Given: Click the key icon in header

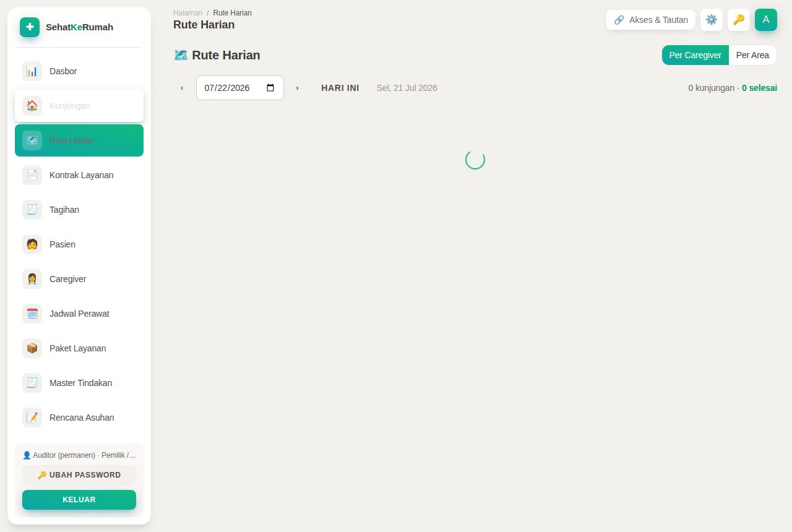Looking at the screenshot, I should click(739, 20).
